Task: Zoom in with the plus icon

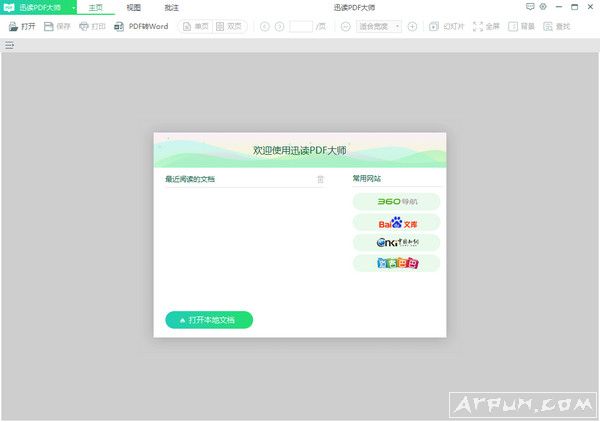Action: (x=412, y=26)
